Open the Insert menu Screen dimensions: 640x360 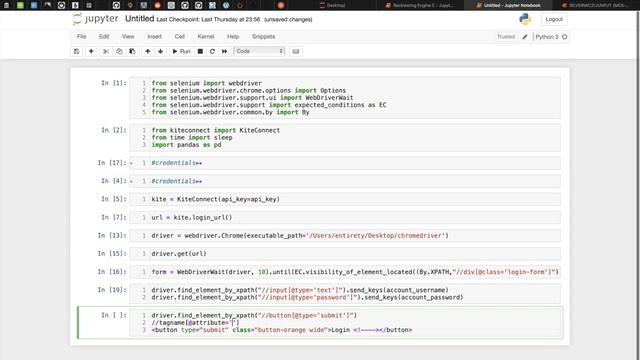click(154, 37)
